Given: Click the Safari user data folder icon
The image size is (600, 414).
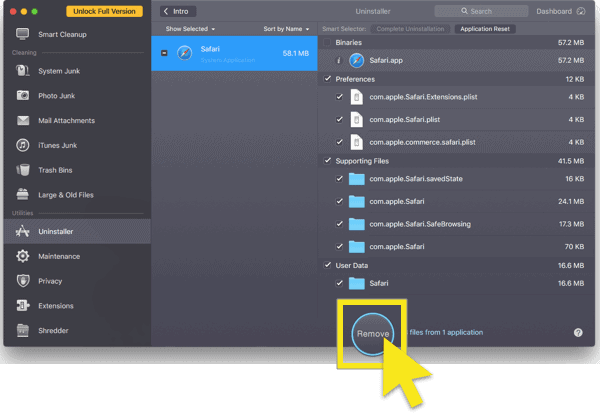Looking at the screenshot, I should 356,283.
